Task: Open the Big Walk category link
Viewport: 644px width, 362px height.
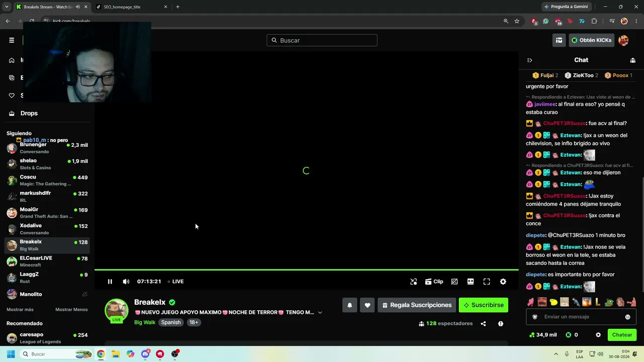Action: click(145, 322)
